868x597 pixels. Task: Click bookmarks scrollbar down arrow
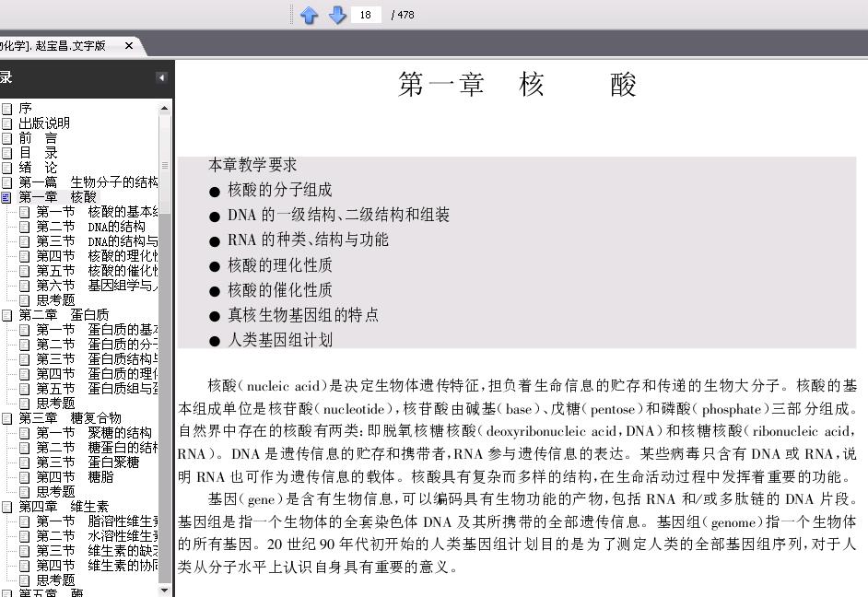tap(164, 591)
